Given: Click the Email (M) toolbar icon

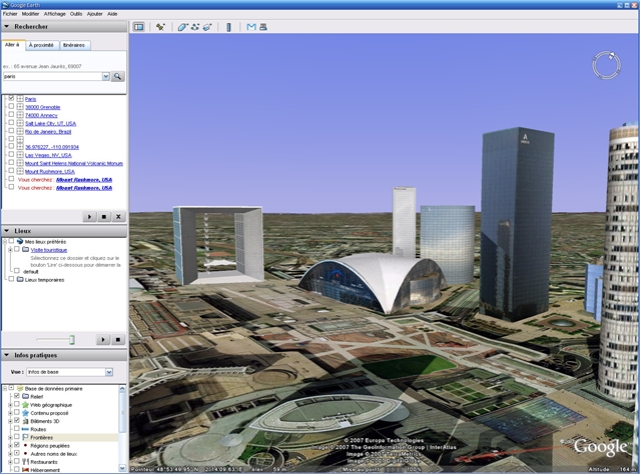Looking at the screenshot, I should (x=251, y=27).
